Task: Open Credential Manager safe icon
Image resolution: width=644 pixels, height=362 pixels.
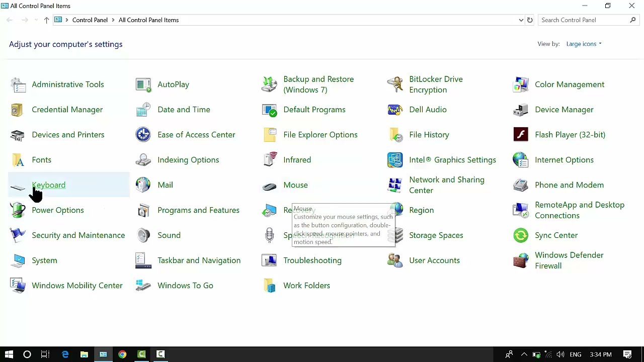Action: click(18, 110)
